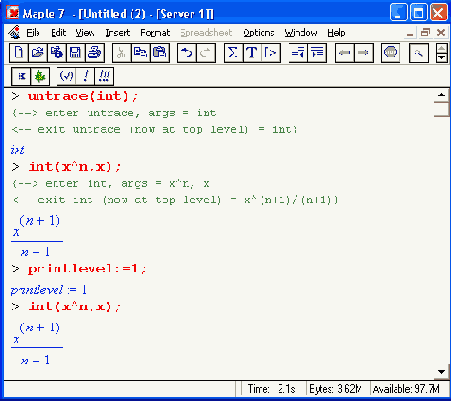Image resolution: width=451 pixels, height=401 pixels.
Task: Open the View menu
Action: click(x=85, y=33)
